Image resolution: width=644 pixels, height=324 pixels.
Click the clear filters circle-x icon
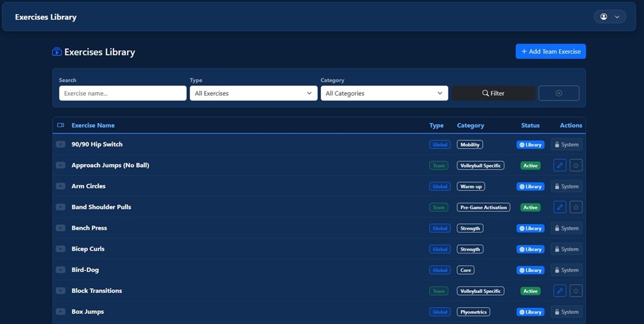pos(558,93)
